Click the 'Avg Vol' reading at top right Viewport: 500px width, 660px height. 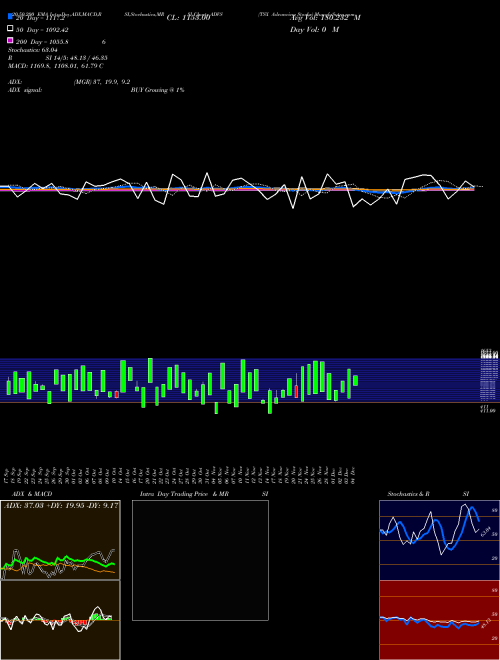point(325,18)
